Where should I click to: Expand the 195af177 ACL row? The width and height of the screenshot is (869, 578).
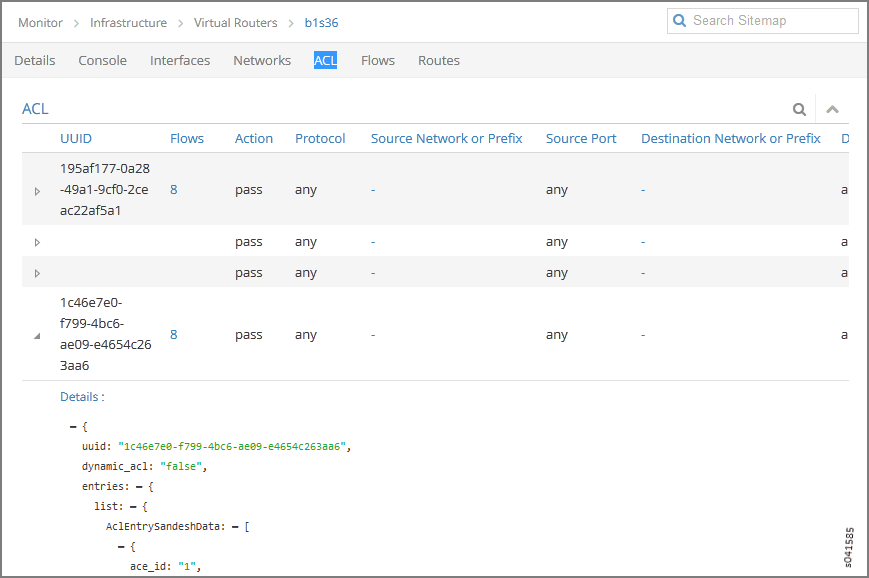pos(38,191)
